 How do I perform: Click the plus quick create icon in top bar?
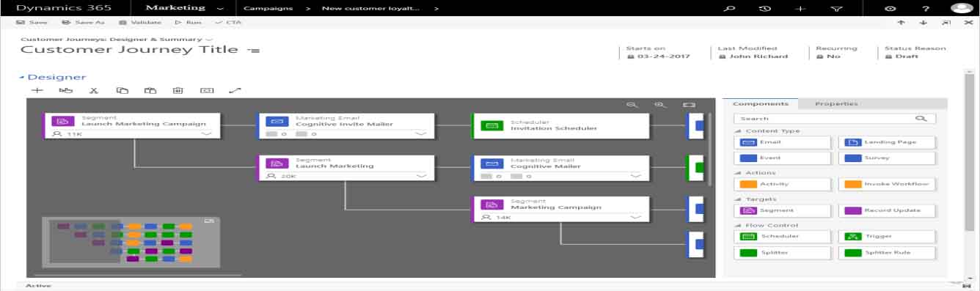click(x=801, y=9)
